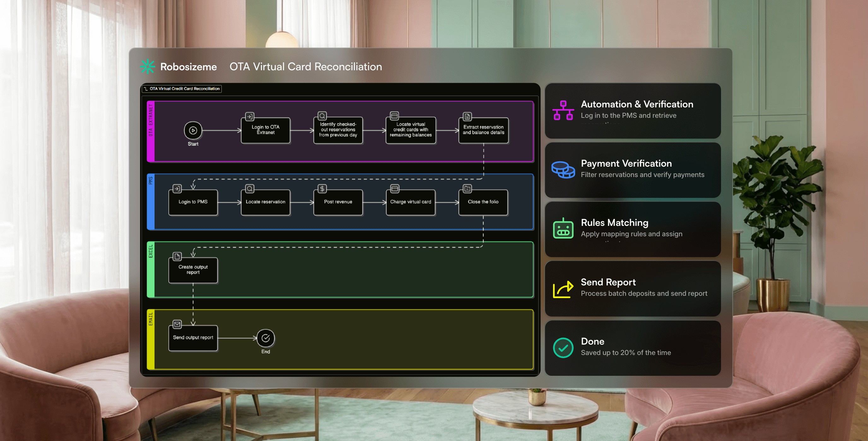Image resolution: width=868 pixels, height=441 pixels.
Task: Click the Start play circle node
Action: (x=193, y=130)
